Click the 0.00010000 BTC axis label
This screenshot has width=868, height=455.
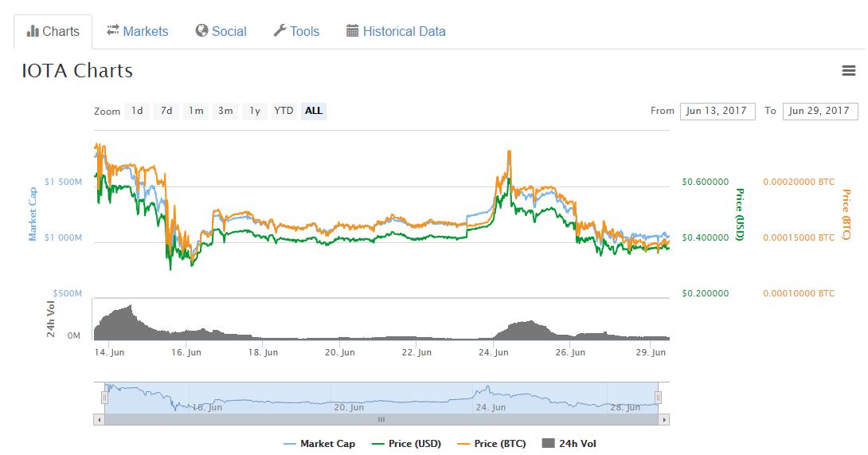pos(799,293)
